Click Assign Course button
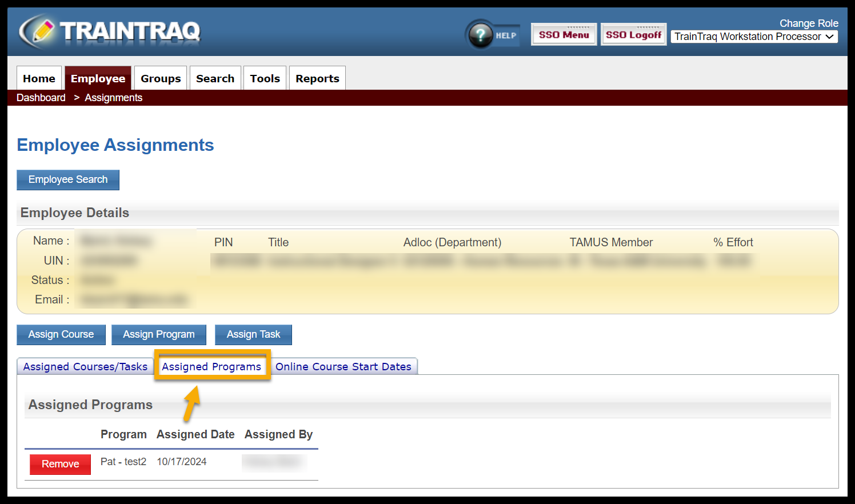This screenshot has width=855, height=504. 61,334
